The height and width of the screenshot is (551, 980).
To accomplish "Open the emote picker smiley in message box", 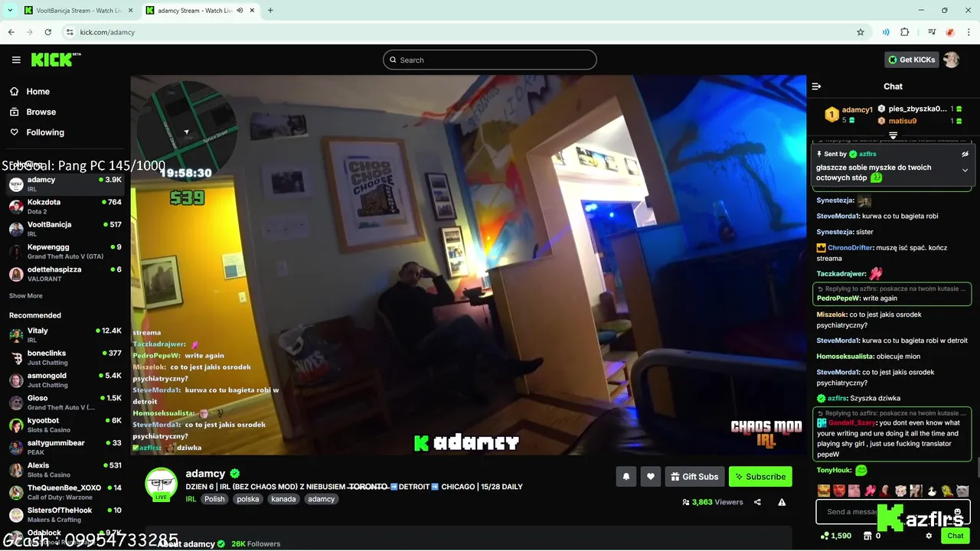I will [958, 512].
